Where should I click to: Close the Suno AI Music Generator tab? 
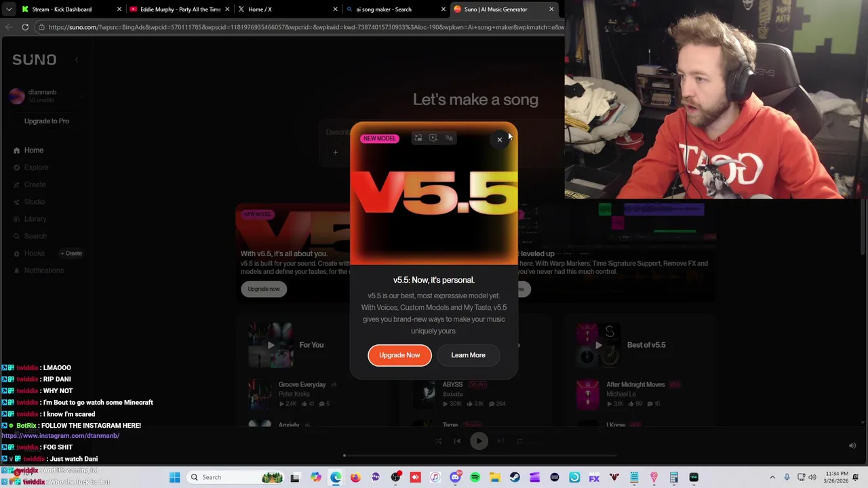click(x=551, y=9)
